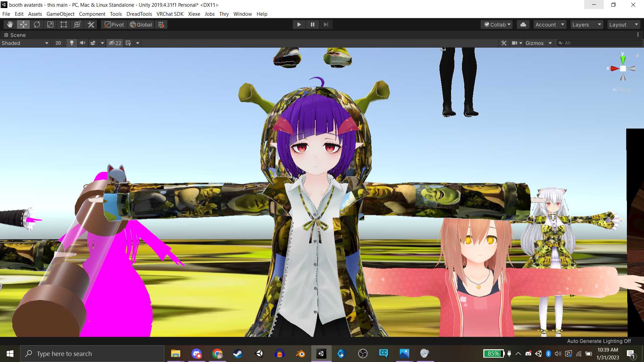Toggle scene lighting bulb
644x362 pixels.
point(71,43)
